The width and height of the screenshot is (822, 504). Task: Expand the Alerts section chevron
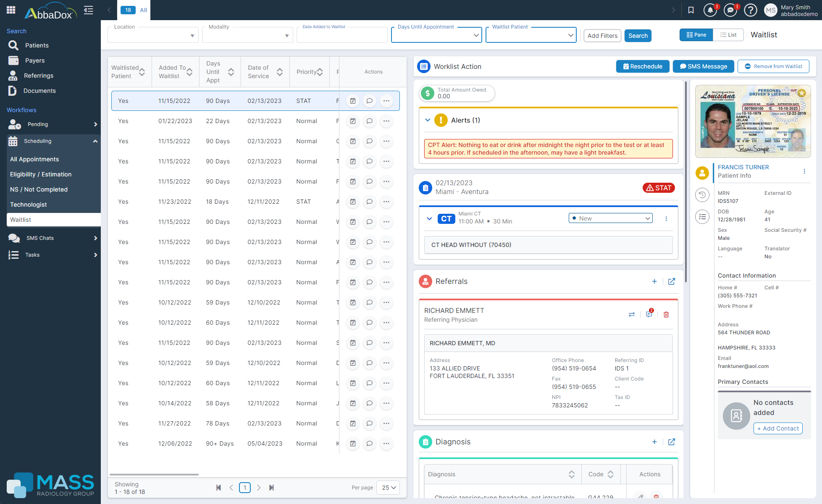(x=427, y=120)
